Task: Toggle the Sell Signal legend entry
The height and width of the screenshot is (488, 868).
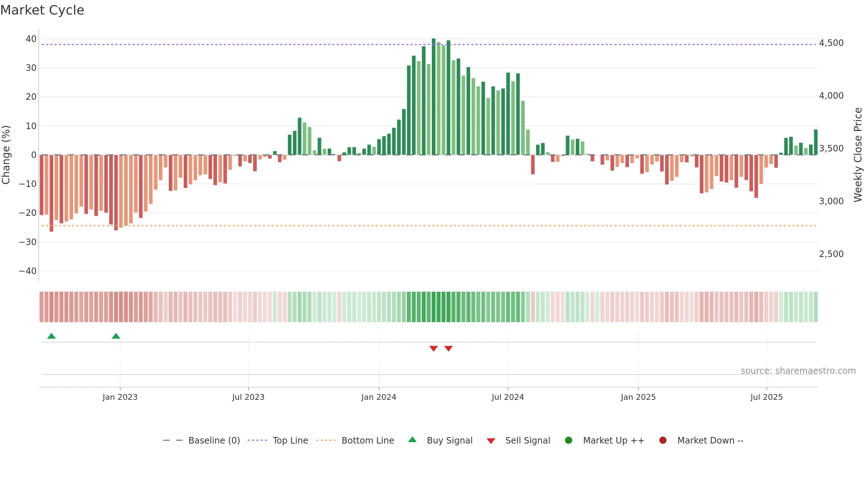Action: (518, 440)
